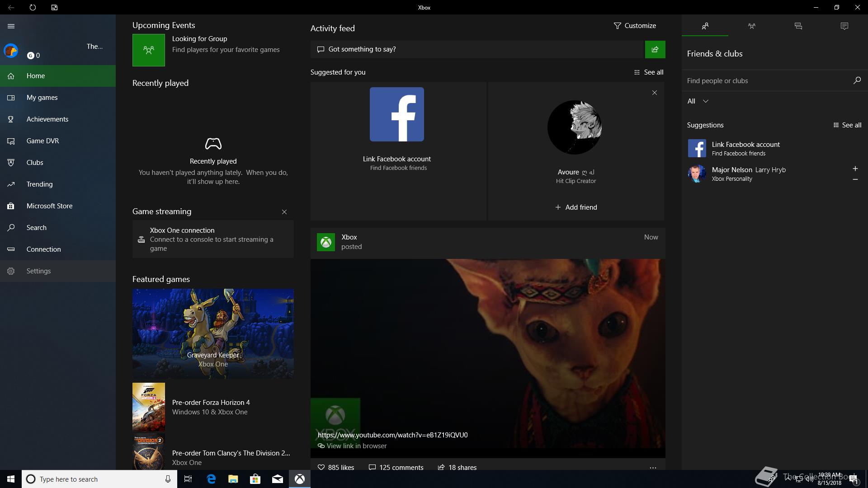Open File Explorer from taskbar
The image size is (868, 488).
click(233, 479)
